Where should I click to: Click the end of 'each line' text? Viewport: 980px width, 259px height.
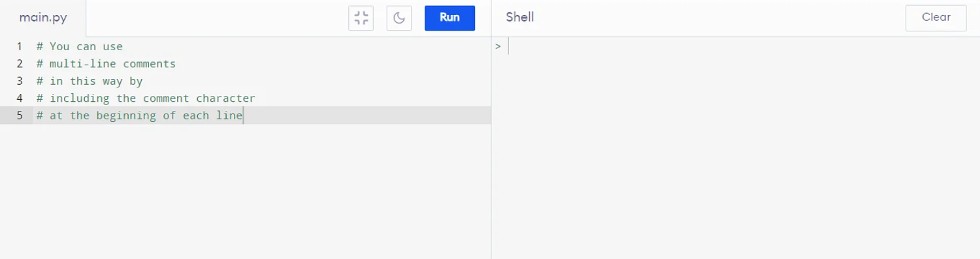coord(242,115)
